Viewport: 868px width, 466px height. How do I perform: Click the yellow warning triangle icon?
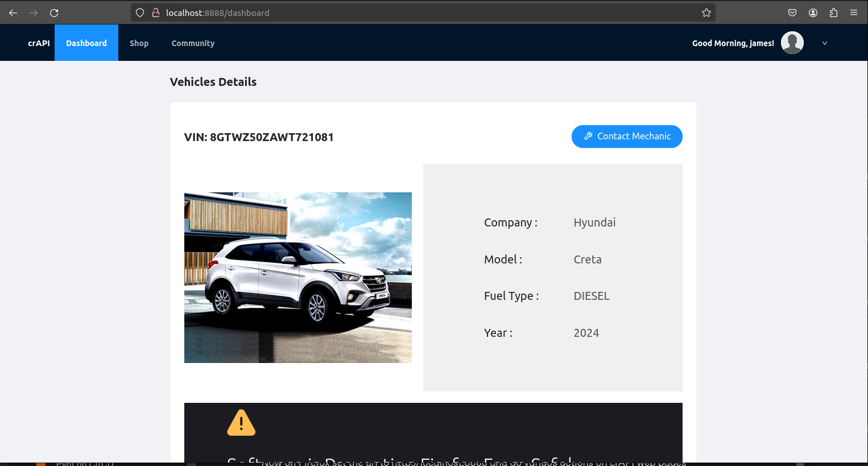pyautogui.click(x=241, y=423)
